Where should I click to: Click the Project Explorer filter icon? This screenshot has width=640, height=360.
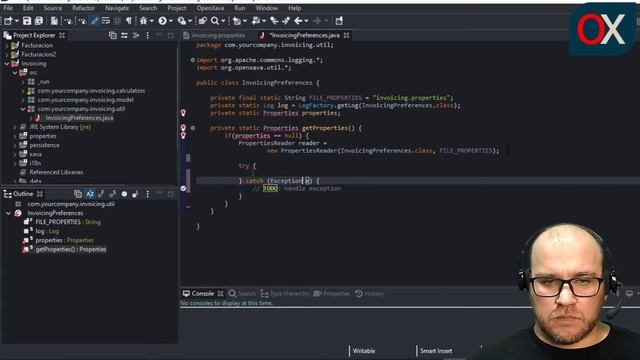pos(136,36)
